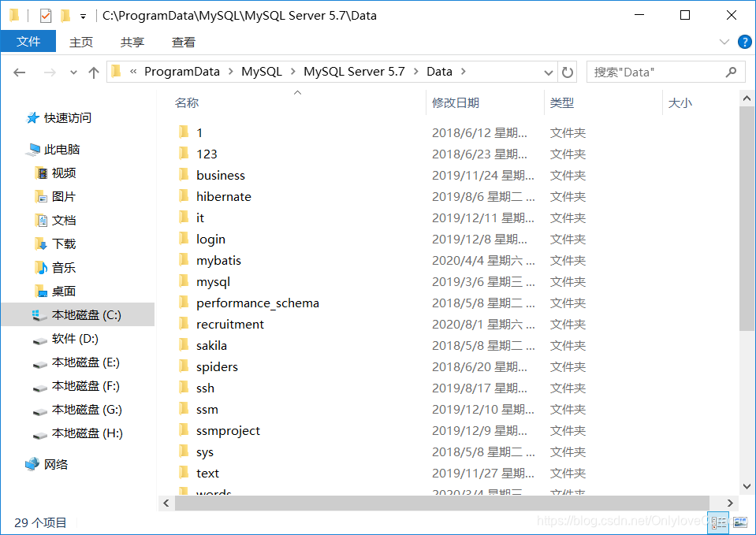
Task: Click the vertical scrollbar down arrow
Action: 747,486
